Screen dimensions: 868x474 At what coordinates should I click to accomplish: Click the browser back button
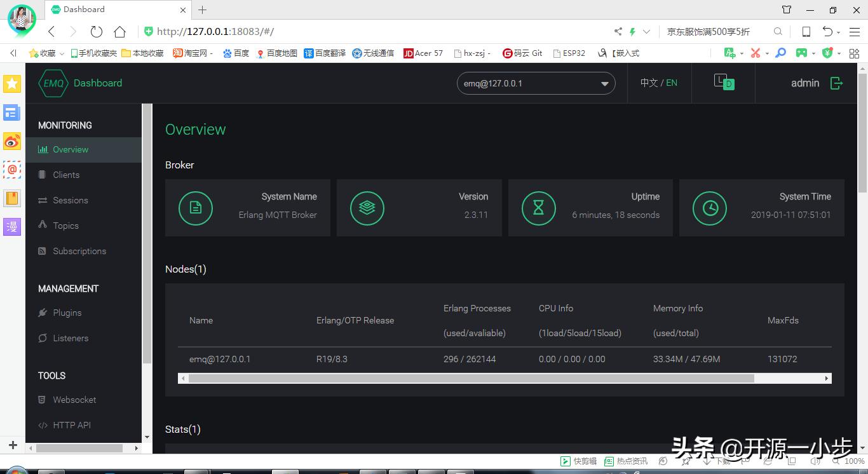52,31
